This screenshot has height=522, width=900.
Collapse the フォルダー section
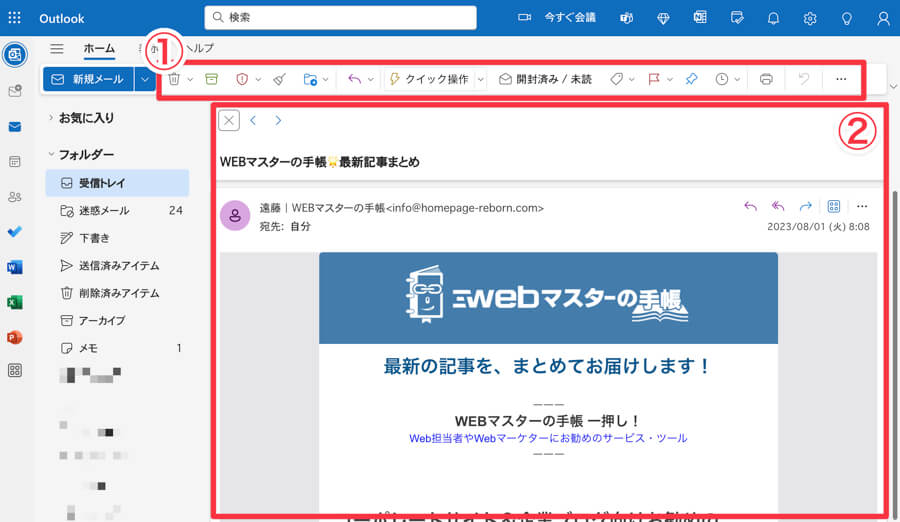click(51, 155)
